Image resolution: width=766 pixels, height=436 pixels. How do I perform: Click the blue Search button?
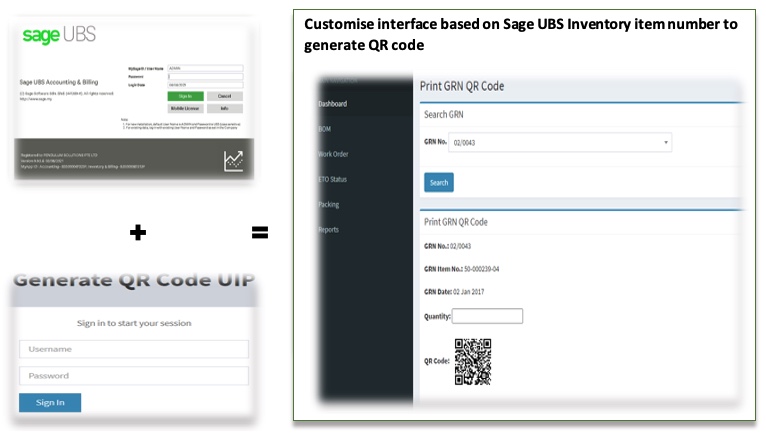[x=439, y=182]
